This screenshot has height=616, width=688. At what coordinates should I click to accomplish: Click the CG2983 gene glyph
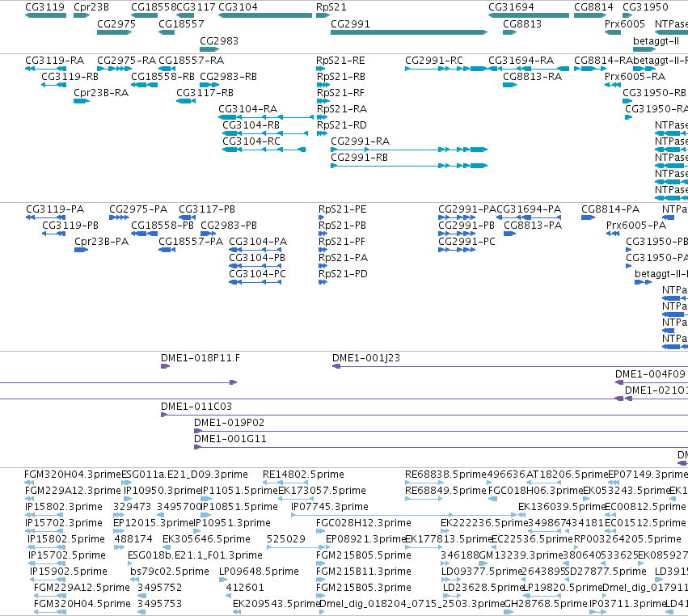[x=209, y=49]
